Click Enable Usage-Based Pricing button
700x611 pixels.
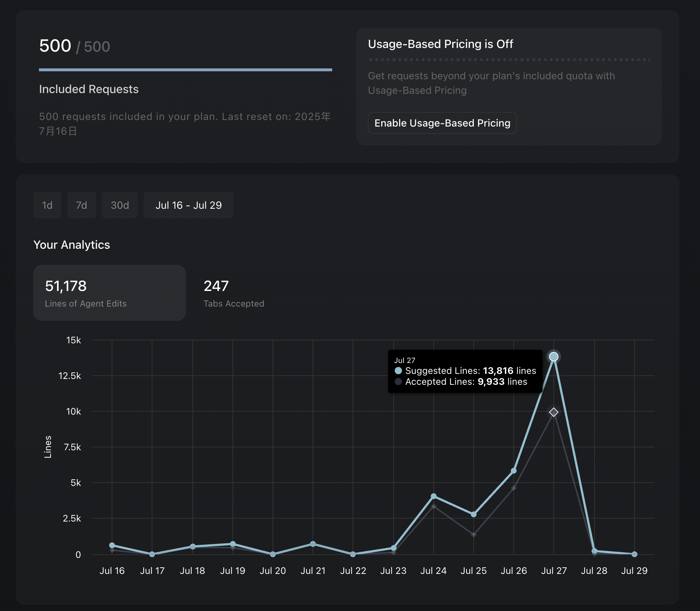442,123
